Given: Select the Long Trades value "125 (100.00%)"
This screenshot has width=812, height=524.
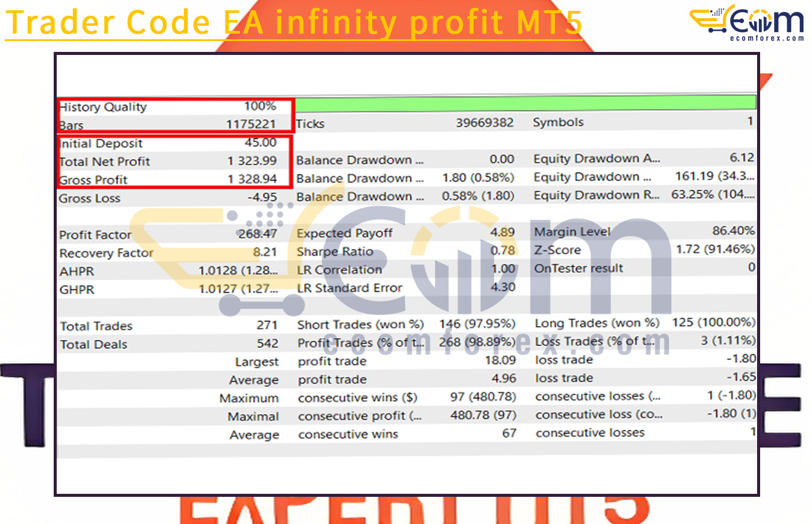Looking at the screenshot, I should coord(714,322).
